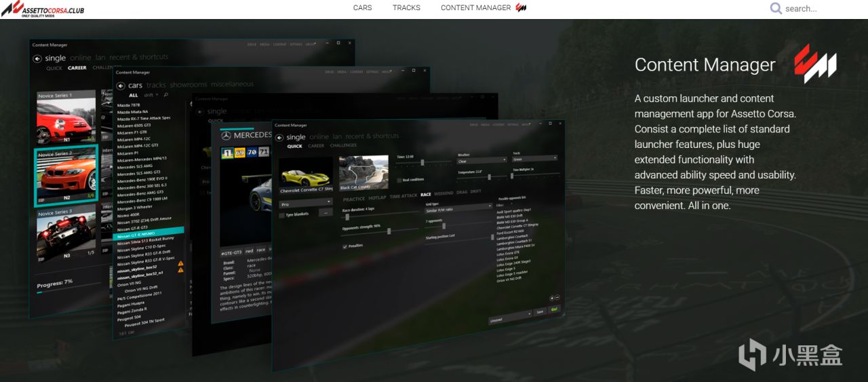
Task: Select Lotus Evora GTE in the opponents list
Action: (x=508, y=252)
